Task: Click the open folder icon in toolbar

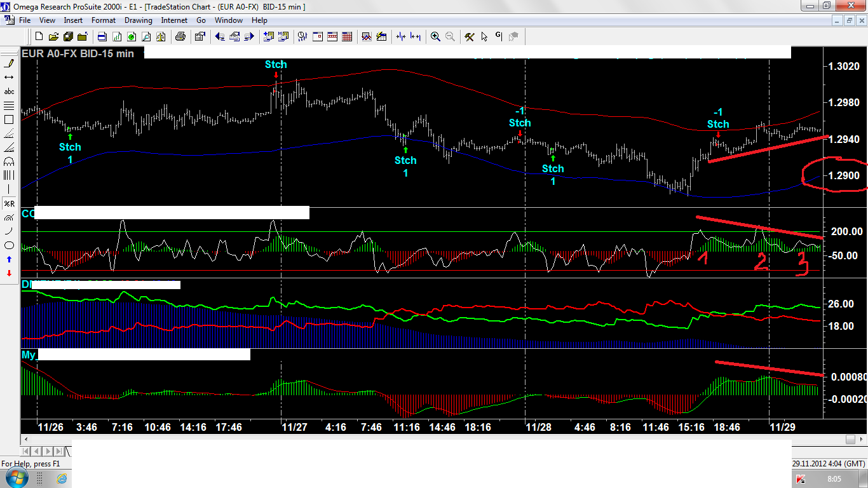Action: coord(53,37)
